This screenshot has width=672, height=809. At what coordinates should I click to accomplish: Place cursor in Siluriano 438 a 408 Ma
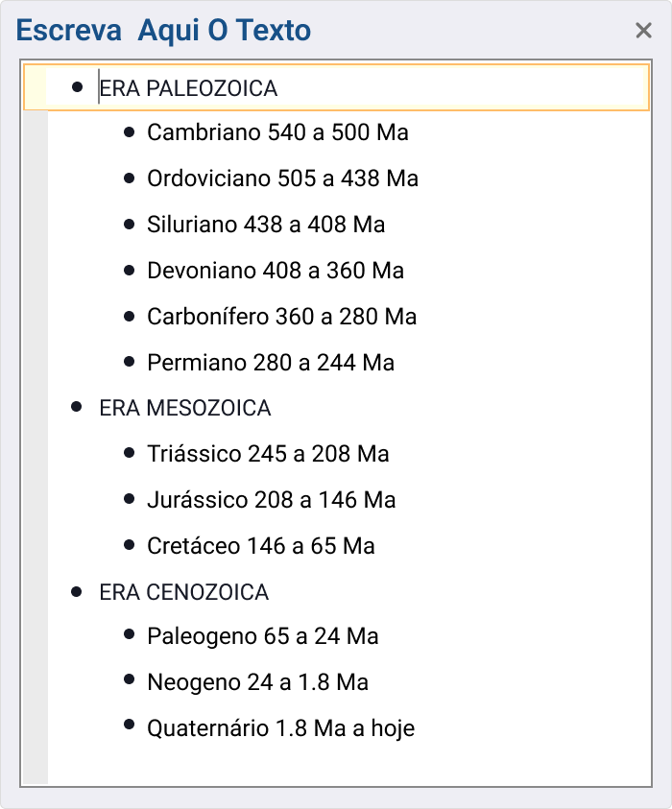pos(266,225)
